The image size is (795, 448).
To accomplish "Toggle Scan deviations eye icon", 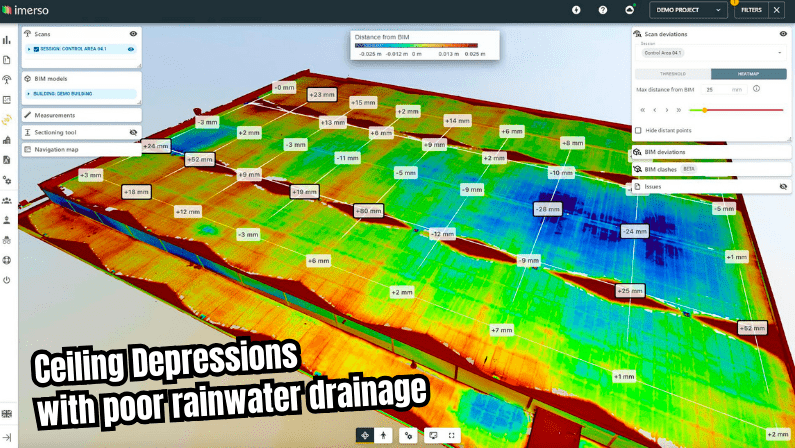I will (x=783, y=34).
